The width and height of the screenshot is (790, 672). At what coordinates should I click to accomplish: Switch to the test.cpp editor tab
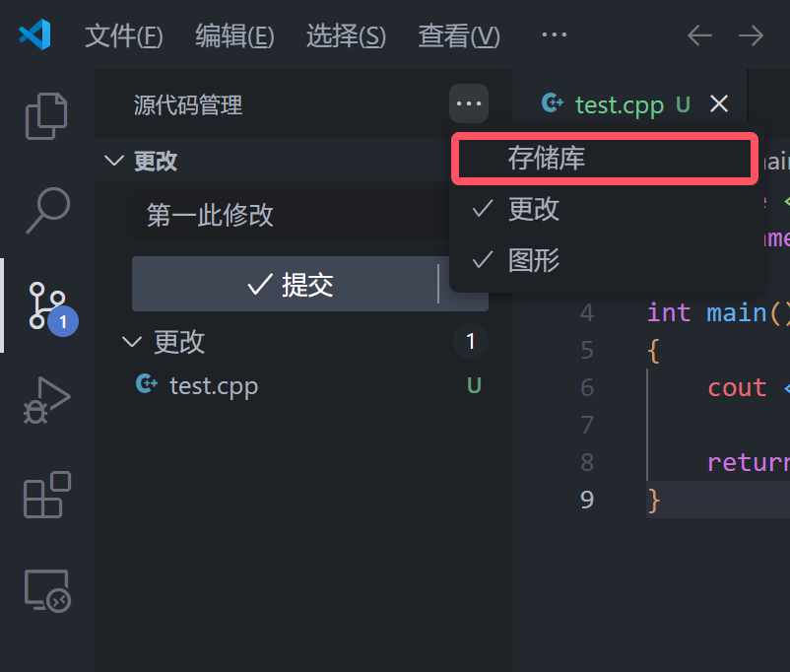coord(618,104)
